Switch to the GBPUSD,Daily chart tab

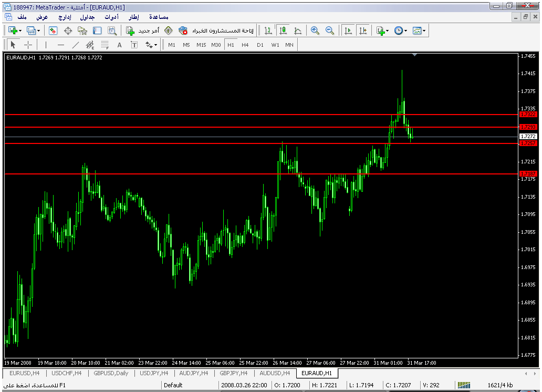[111, 373]
